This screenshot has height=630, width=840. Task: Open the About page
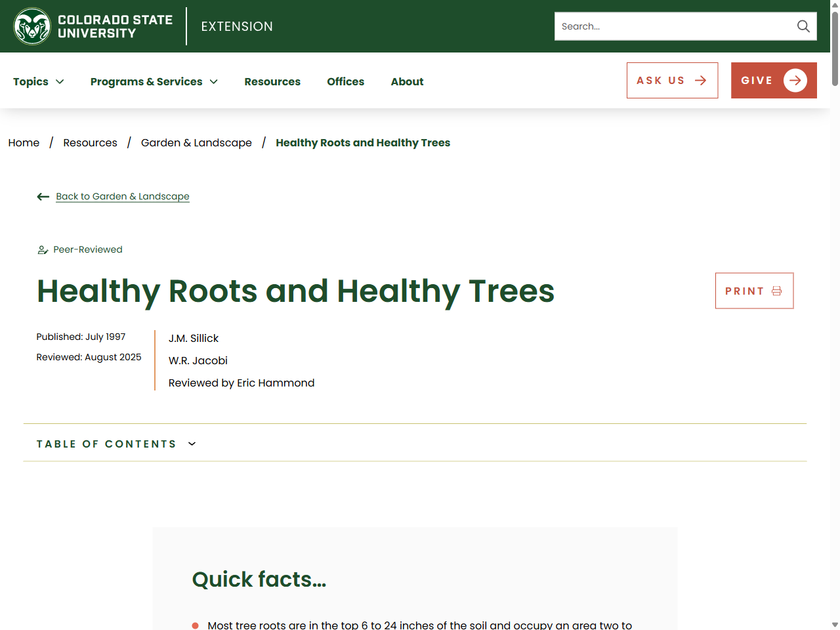[x=407, y=82]
